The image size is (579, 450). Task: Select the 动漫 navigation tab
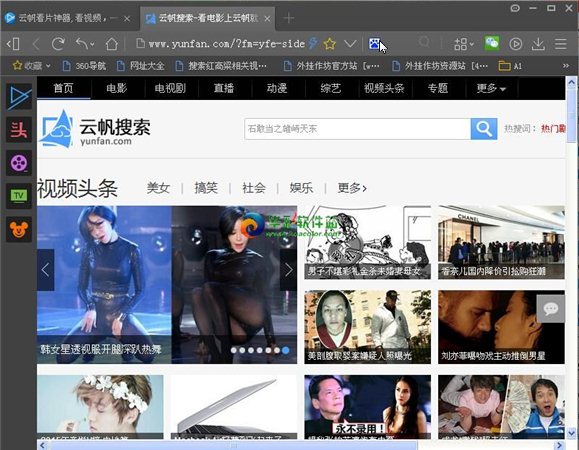tap(277, 88)
